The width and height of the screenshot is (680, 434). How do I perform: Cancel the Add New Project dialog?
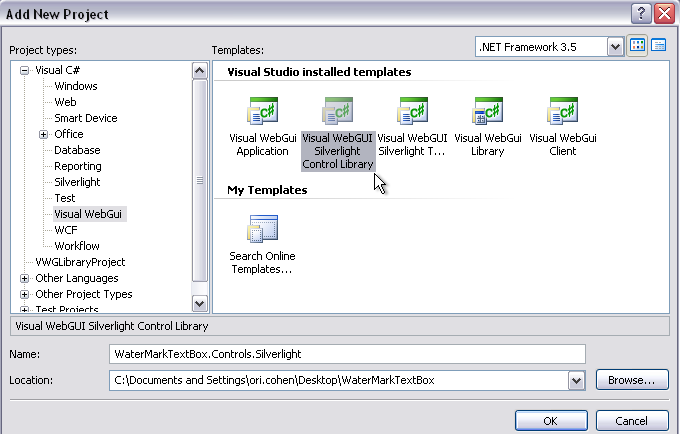pos(632,421)
